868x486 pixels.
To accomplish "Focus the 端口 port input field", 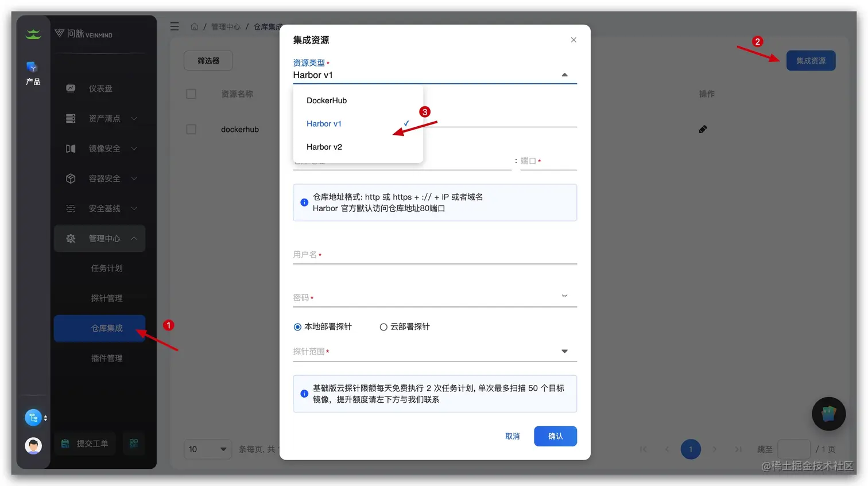I will [548, 161].
